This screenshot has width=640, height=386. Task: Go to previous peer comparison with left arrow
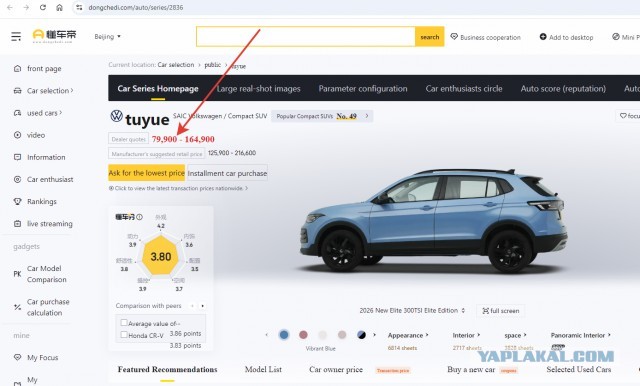(192, 306)
